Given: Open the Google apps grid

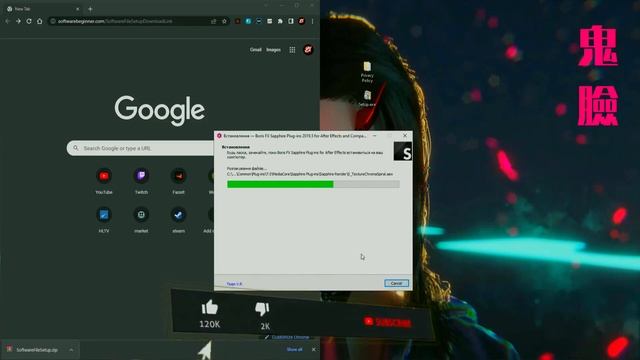Looking at the screenshot, I should 292,50.
